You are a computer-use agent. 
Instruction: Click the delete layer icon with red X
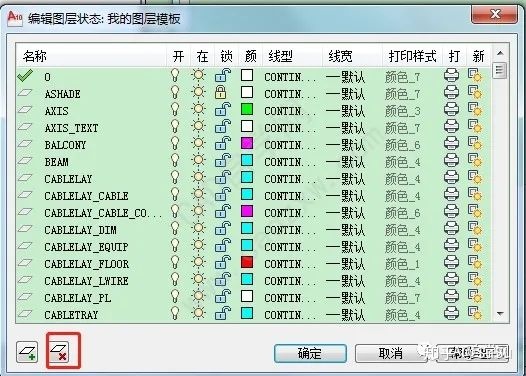[59, 352]
